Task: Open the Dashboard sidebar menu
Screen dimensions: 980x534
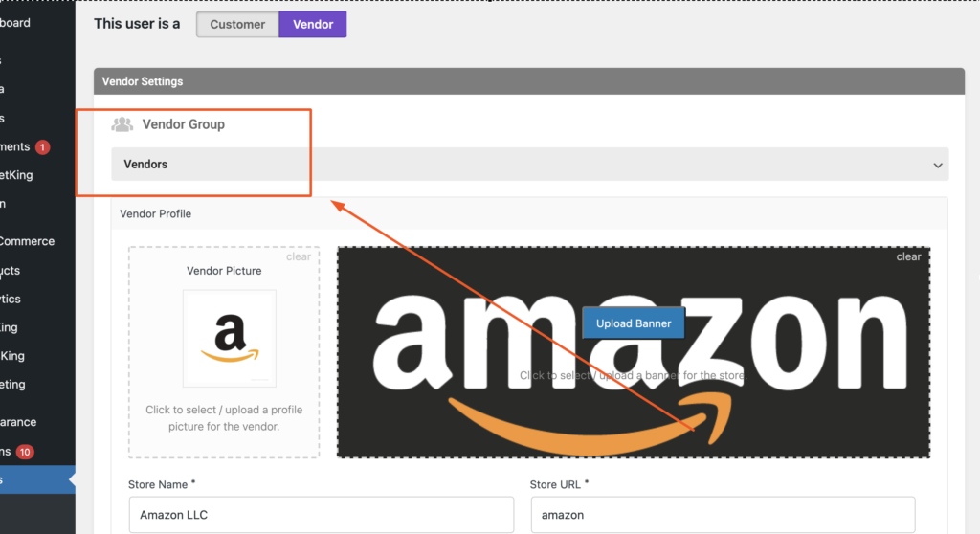Action: click(x=15, y=23)
